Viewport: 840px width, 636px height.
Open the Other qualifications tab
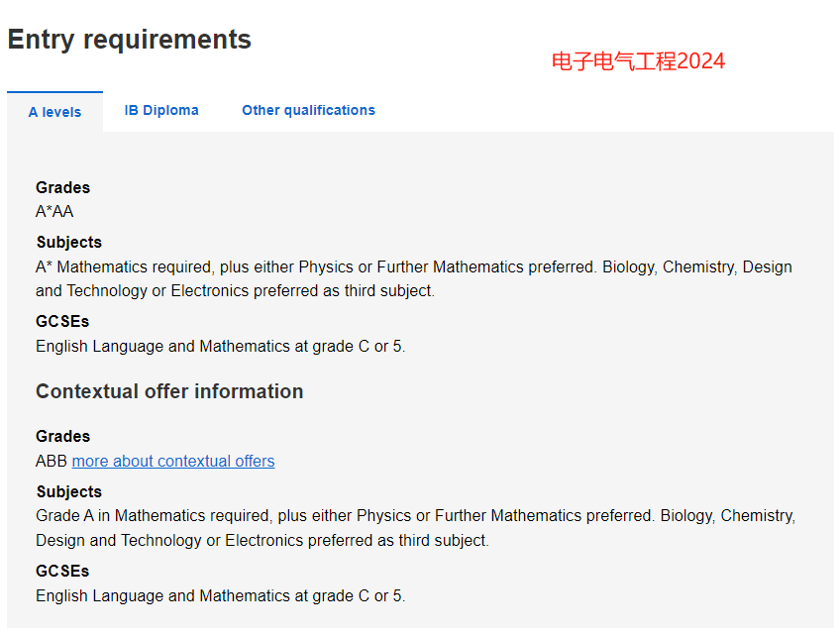coord(309,110)
